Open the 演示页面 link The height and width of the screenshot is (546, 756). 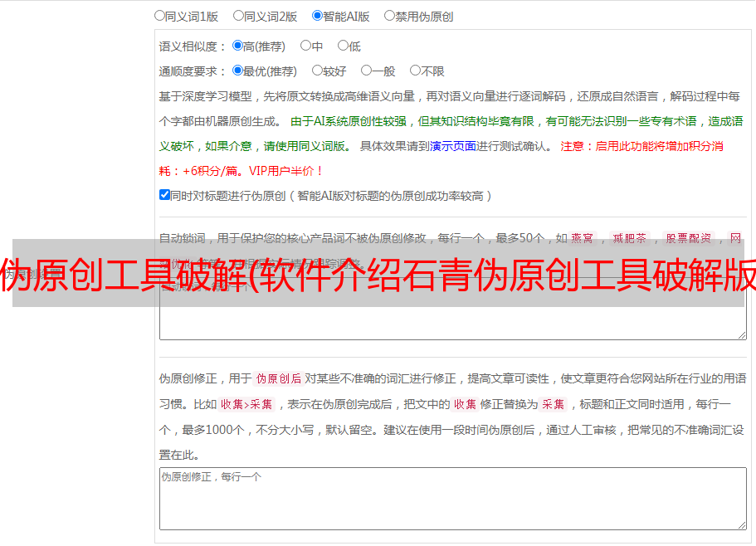[452, 146]
